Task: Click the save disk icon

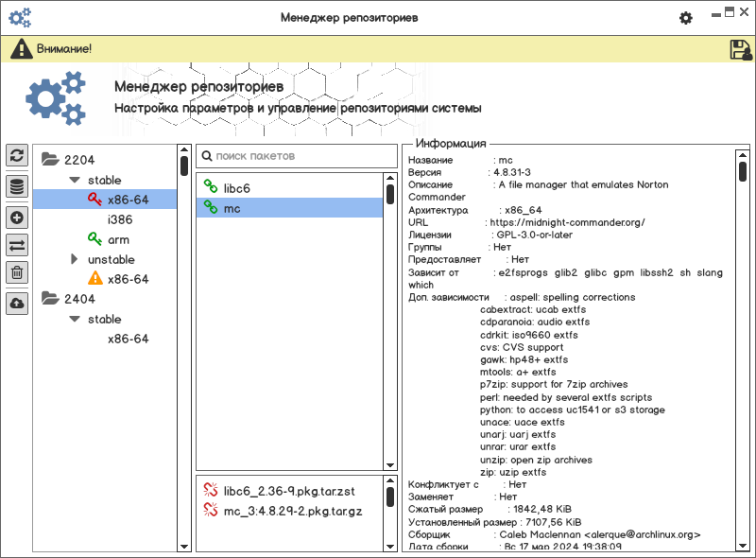Action: pos(740,50)
